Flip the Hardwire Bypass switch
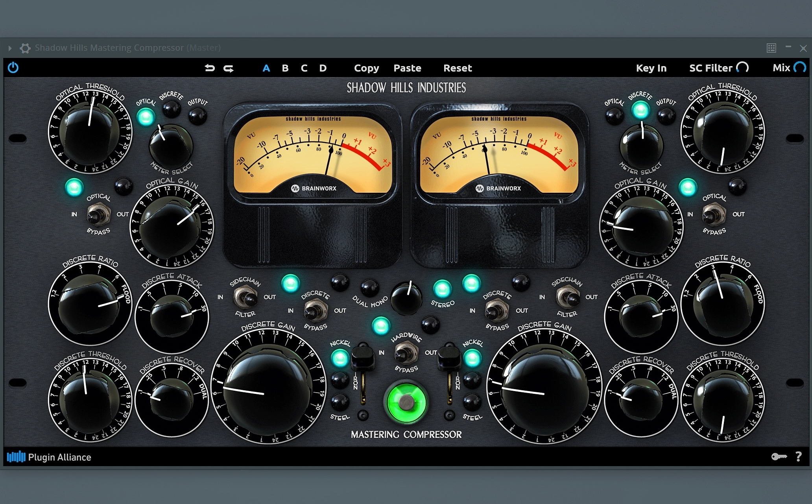The image size is (812, 504). point(406,353)
